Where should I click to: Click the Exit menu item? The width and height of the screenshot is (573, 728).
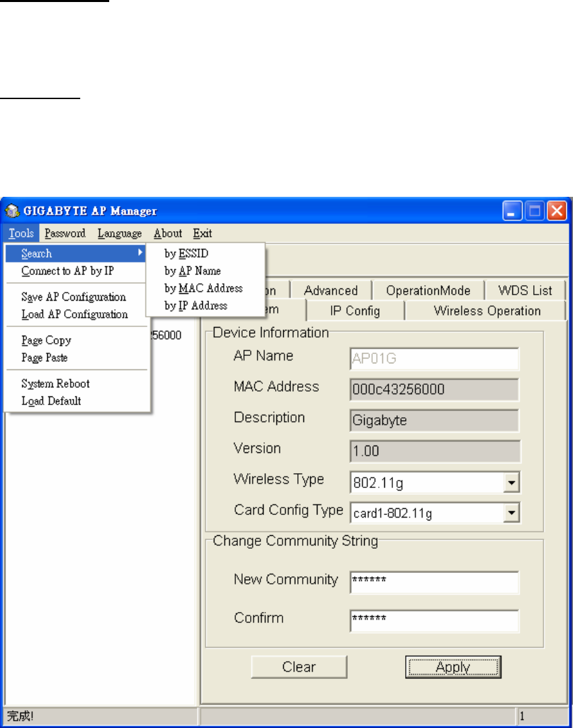pyautogui.click(x=202, y=233)
